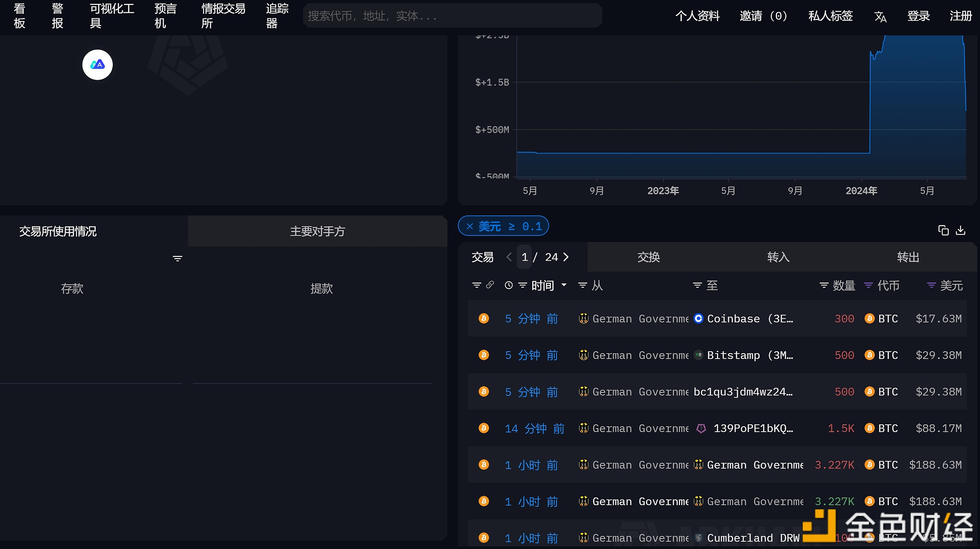This screenshot has height=549, width=980.
Task: Click the $88.17M value cell
Action: coord(938,428)
